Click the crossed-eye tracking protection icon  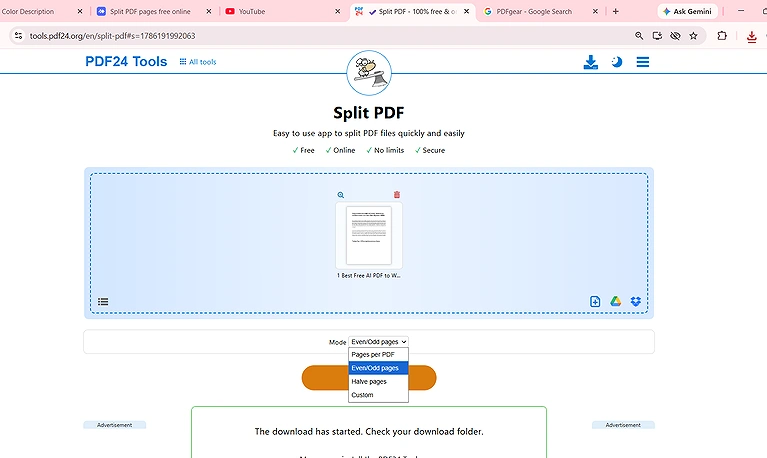[x=675, y=36]
